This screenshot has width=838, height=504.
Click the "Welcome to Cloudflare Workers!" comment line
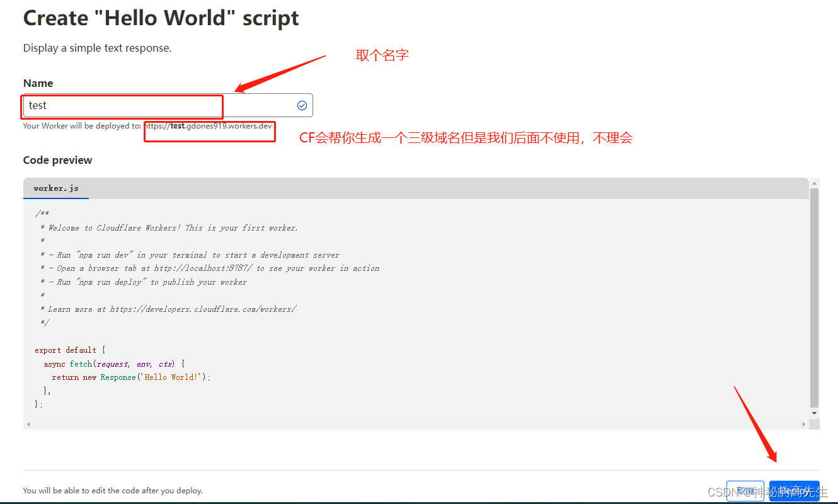(x=169, y=228)
